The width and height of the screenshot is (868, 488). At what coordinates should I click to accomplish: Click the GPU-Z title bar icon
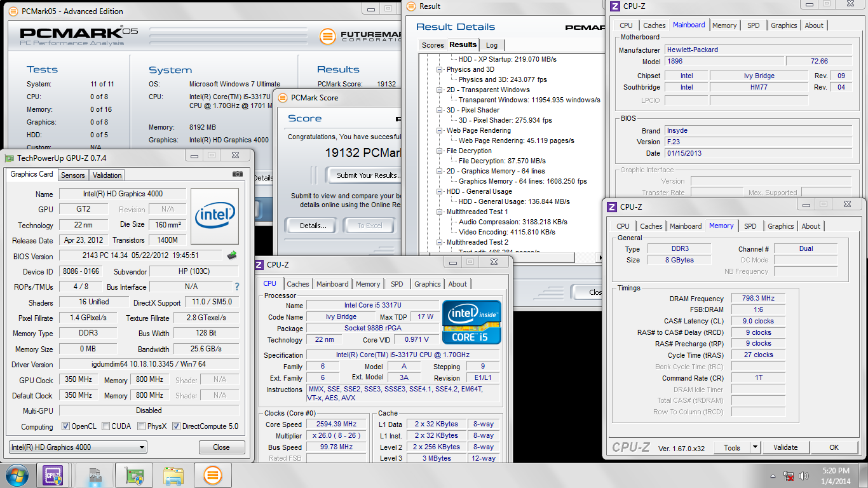click(10, 158)
